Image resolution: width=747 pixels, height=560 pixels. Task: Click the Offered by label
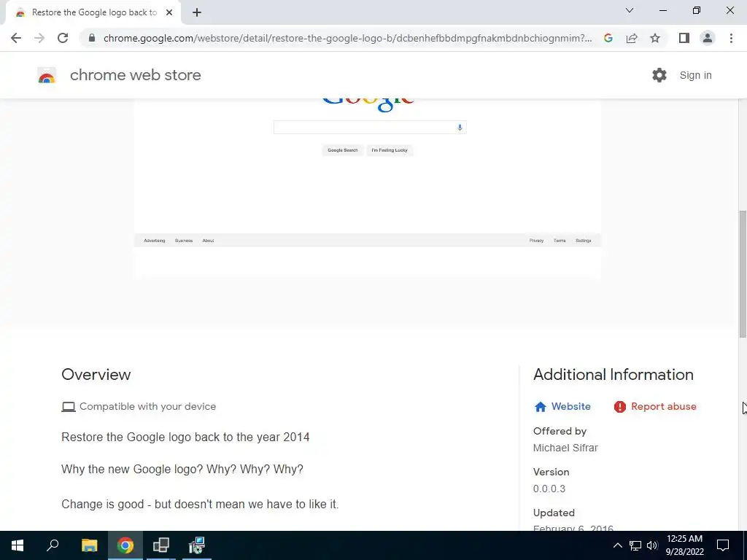(x=560, y=432)
